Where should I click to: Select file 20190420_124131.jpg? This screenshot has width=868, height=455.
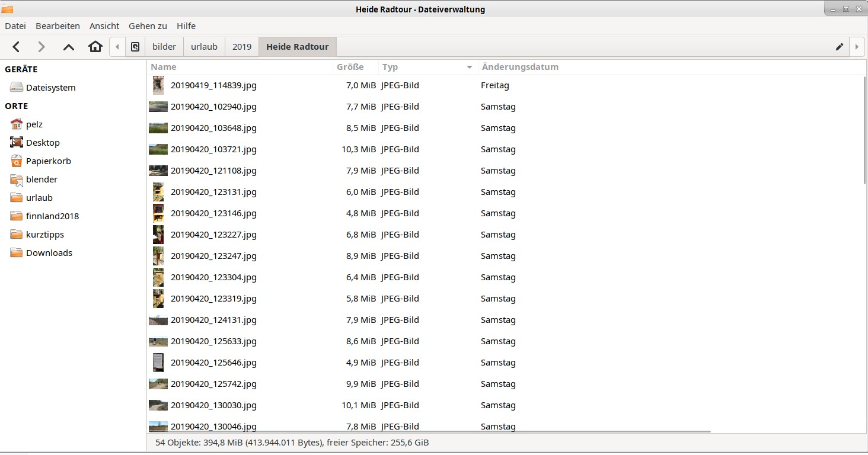[x=213, y=320]
